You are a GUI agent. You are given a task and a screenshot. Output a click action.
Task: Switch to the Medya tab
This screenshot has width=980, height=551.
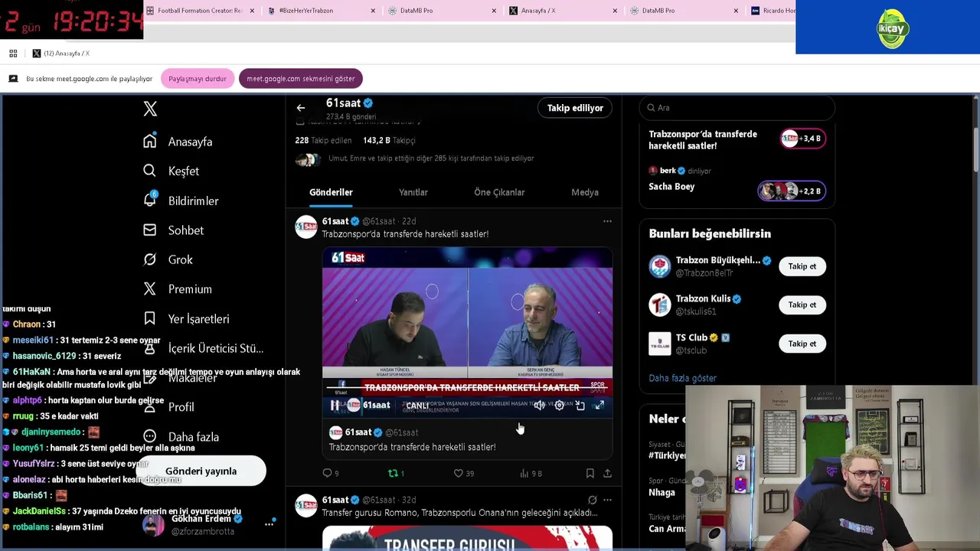585,192
